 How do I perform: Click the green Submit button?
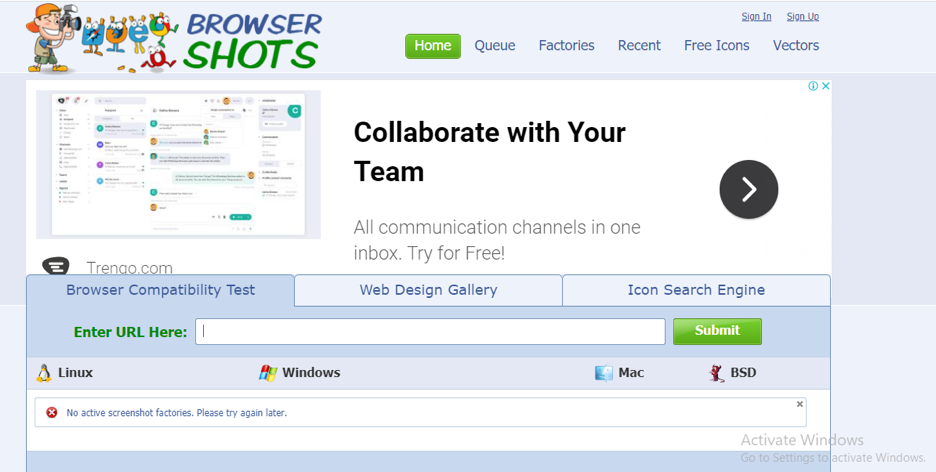pyautogui.click(x=717, y=331)
